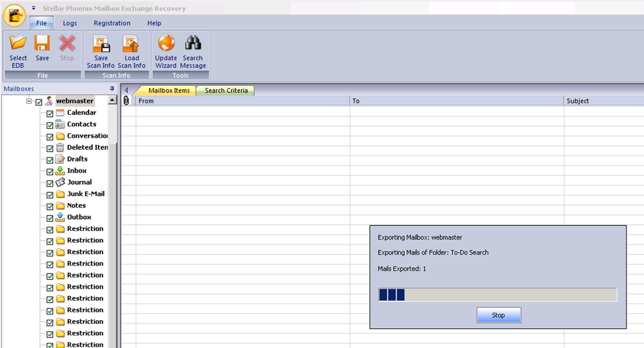Select the Journal folder icon
Screen dimensions: 644x348
[x=60, y=182]
